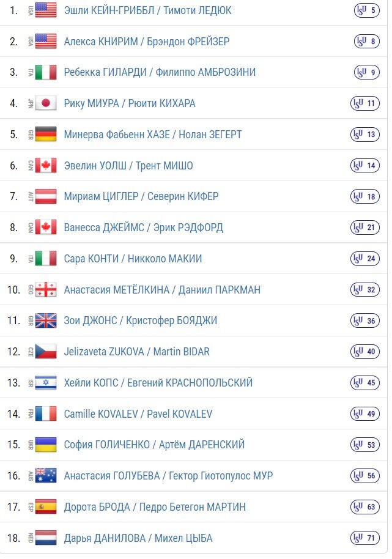Click the Spain flag beside Дорота БРОДА
The width and height of the screenshot is (392, 559).
click(x=46, y=506)
